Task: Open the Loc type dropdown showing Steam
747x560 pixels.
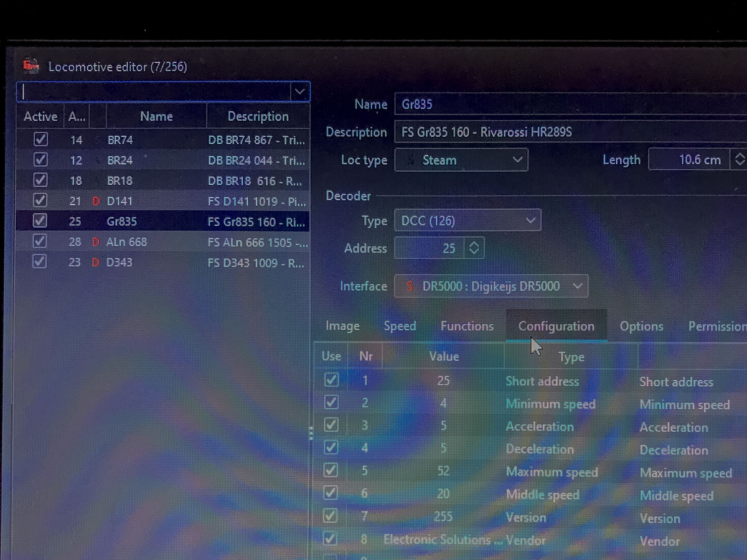Action: (x=461, y=160)
